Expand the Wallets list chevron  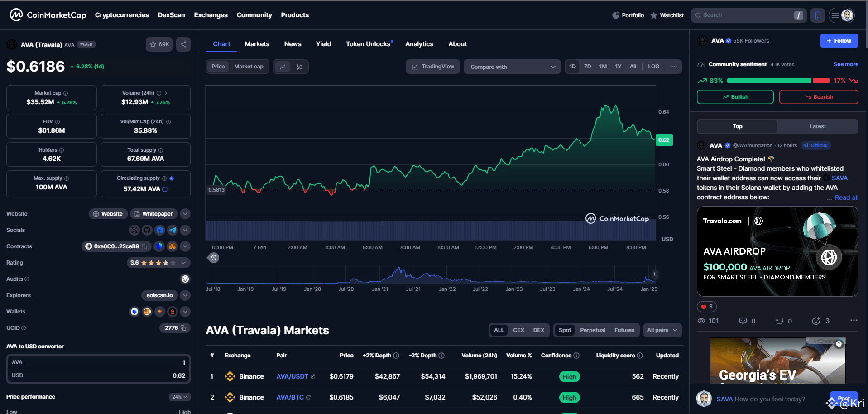point(185,312)
